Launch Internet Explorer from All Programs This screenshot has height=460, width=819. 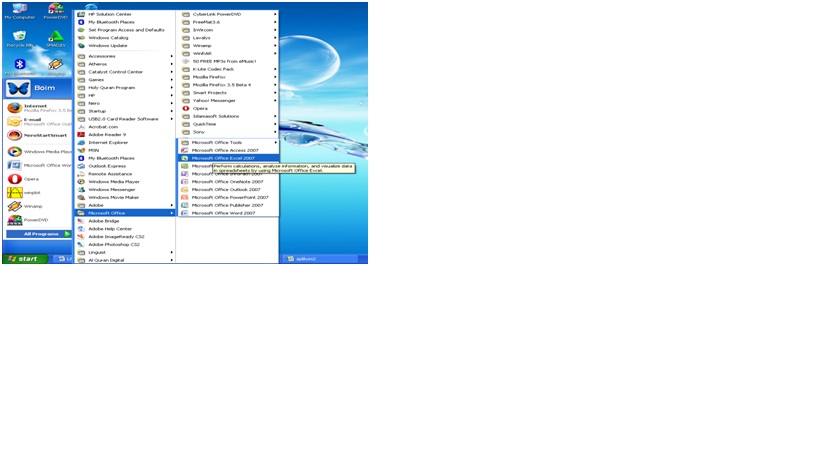[125, 143]
